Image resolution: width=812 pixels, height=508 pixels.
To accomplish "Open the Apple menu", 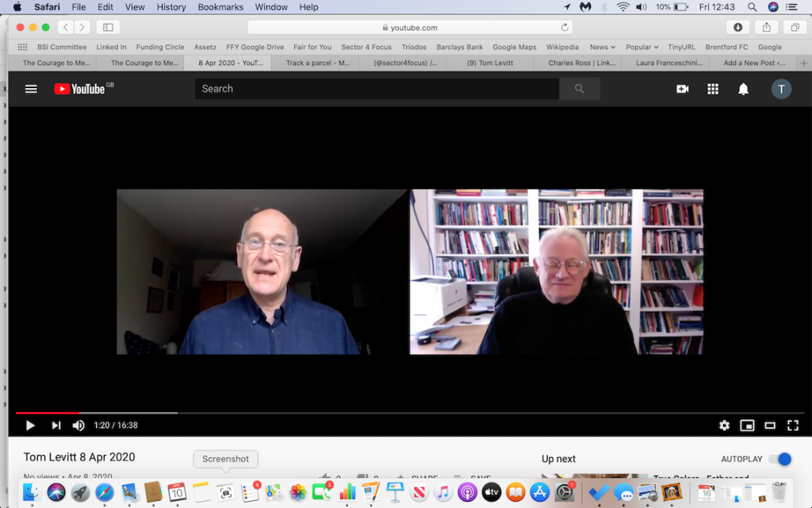I will tap(17, 7).
